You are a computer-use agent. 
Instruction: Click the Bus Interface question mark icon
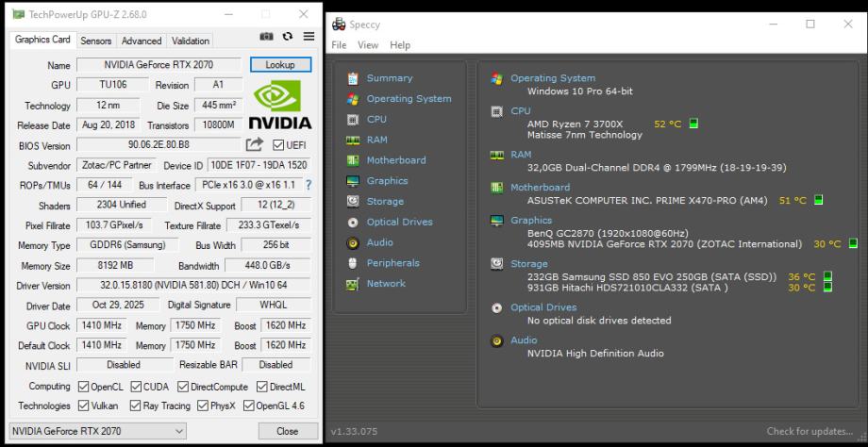click(308, 186)
